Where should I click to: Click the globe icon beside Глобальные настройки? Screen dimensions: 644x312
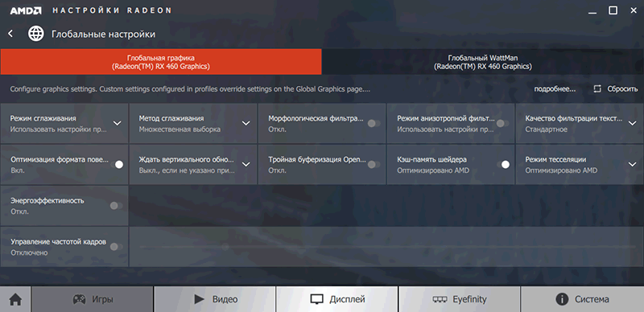pyautogui.click(x=35, y=34)
